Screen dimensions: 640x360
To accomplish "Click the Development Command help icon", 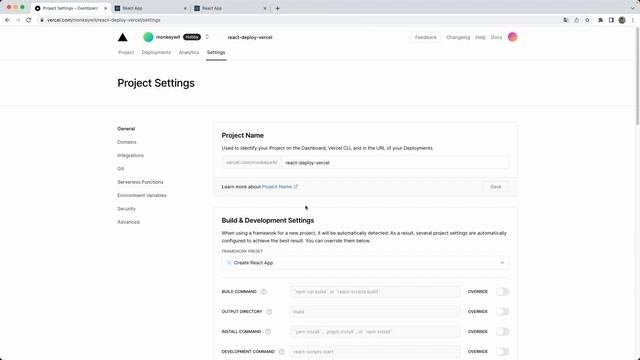I will [x=282, y=352].
